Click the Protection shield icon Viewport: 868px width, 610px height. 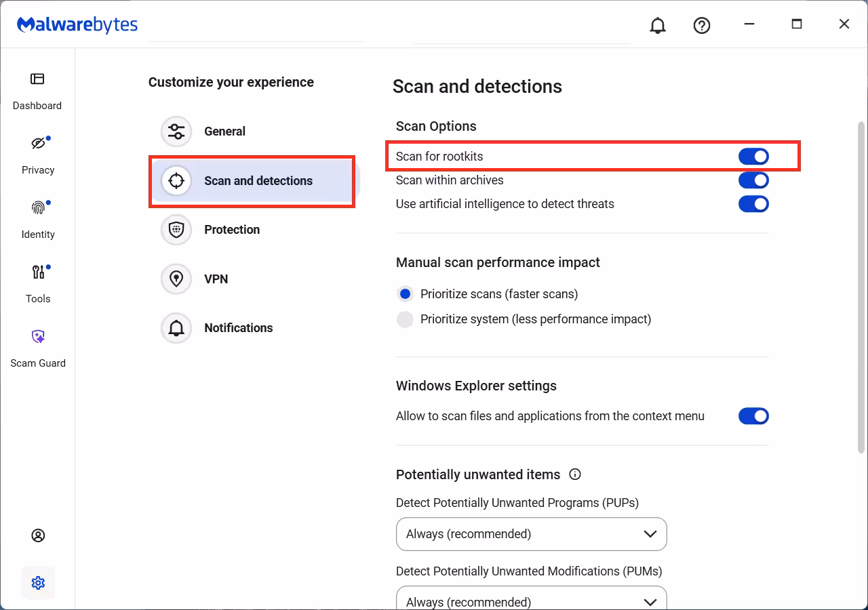click(x=176, y=230)
